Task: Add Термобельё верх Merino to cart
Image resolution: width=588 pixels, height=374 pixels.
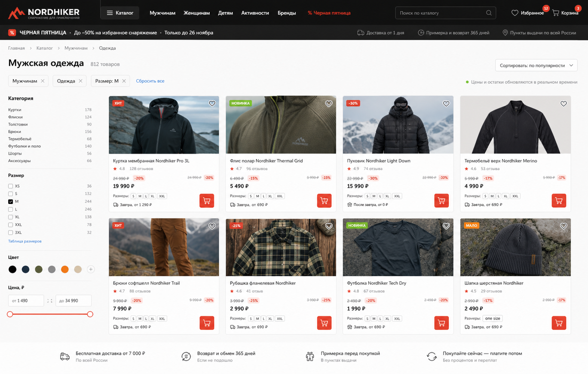Action: pos(559,201)
